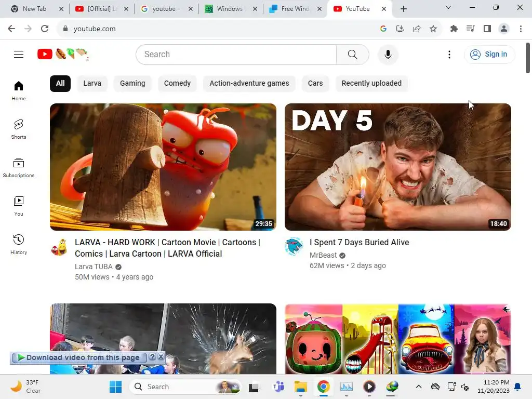Click the youtube.com address bar
This screenshot has width=532, height=399.
pos(217,29)
